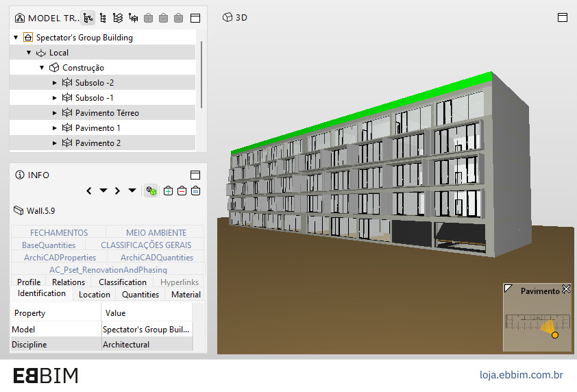This screenshot has height=392, width=577.
Task: Switch to the Identification tab
Action: click(42, 293)
